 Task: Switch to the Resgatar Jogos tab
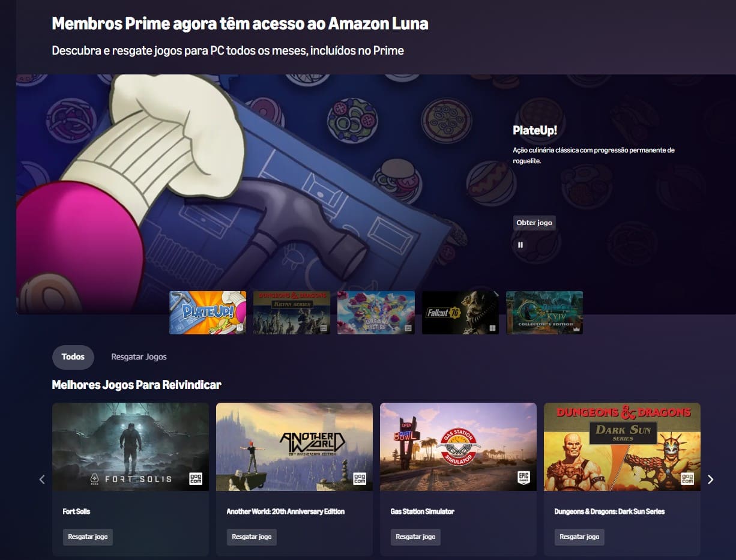coord(139,357)
